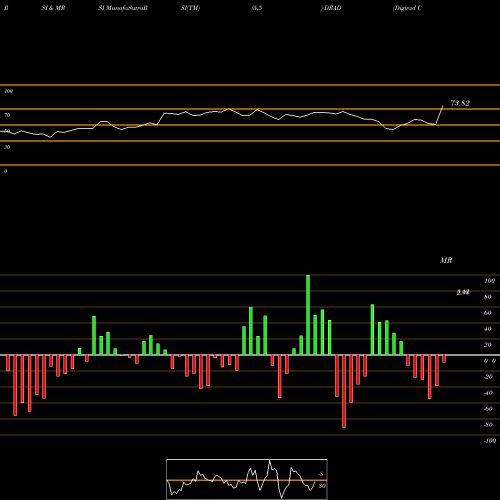
Task: Click the MR axis label 20
Action: point(488,345)
